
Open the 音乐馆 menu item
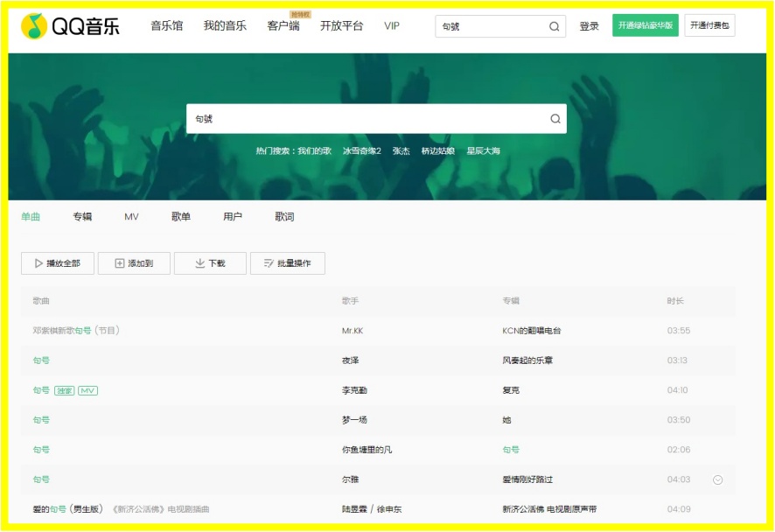click(x=167, y=26)
